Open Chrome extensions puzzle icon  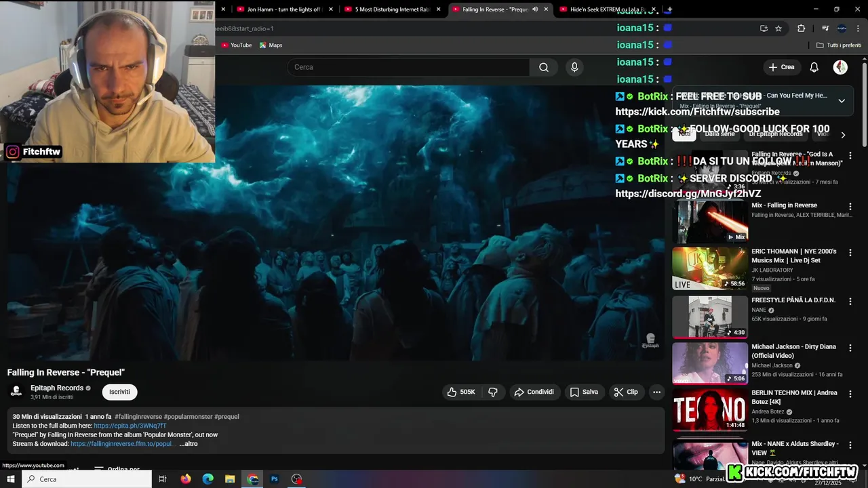[x=801, y=28]
